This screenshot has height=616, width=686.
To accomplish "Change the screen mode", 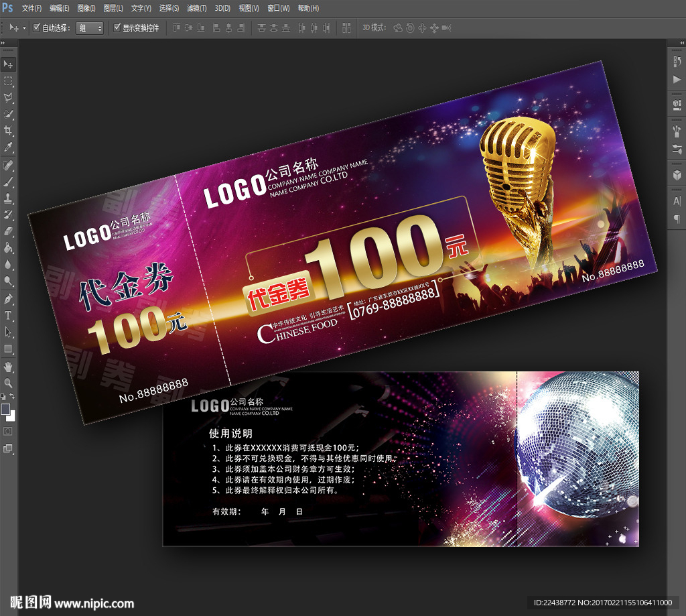I will click(8, 448).
